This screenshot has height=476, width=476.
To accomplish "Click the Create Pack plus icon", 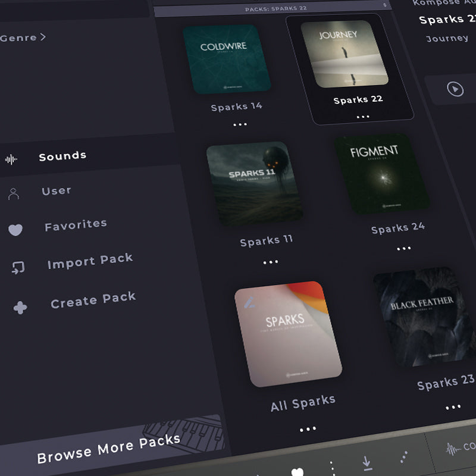I will 20,308.
